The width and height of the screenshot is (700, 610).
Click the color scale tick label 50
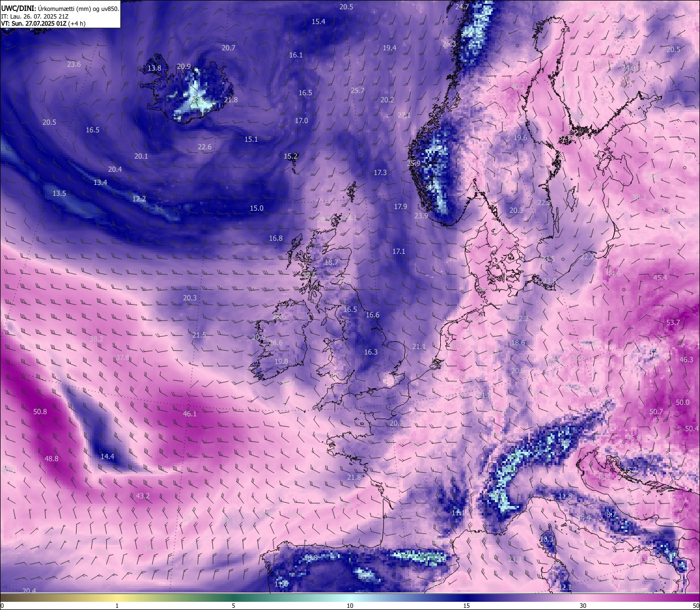[696, 606]
